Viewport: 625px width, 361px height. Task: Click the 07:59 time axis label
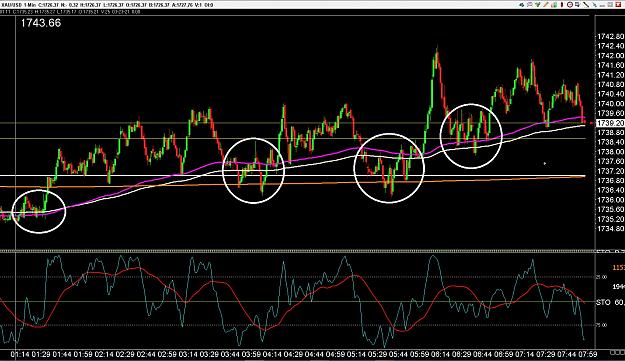point(588,354)
